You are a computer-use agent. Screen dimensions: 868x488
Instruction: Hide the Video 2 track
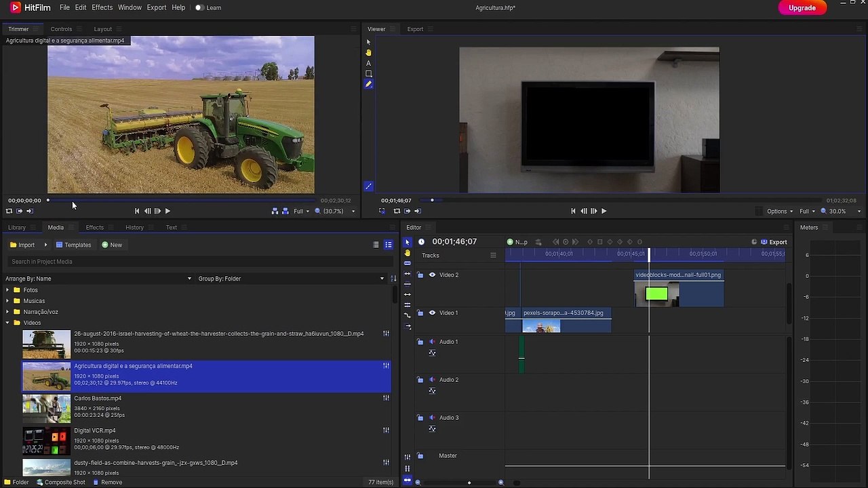(432, 274)
